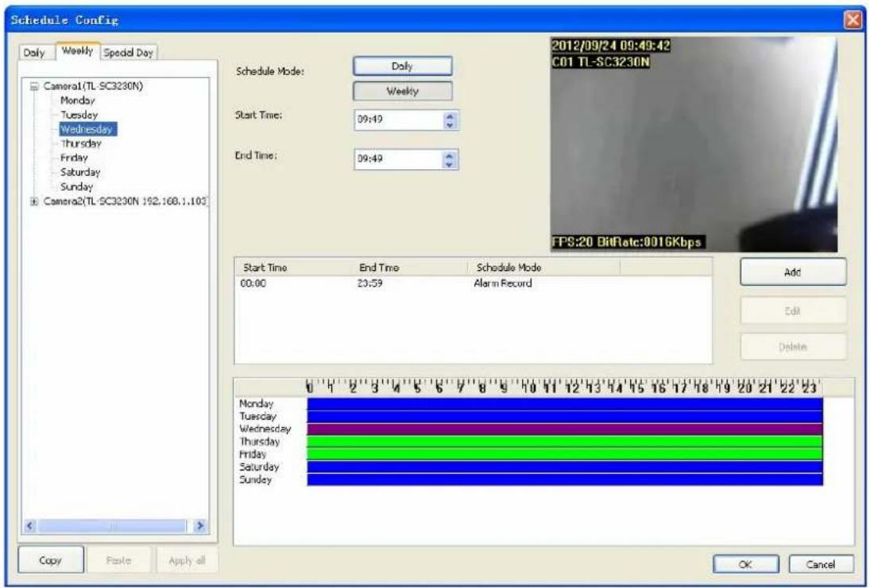Increase End Time with up arrow
The width and height of the screenshot is (870, 588).
click(x=450, y=155)
